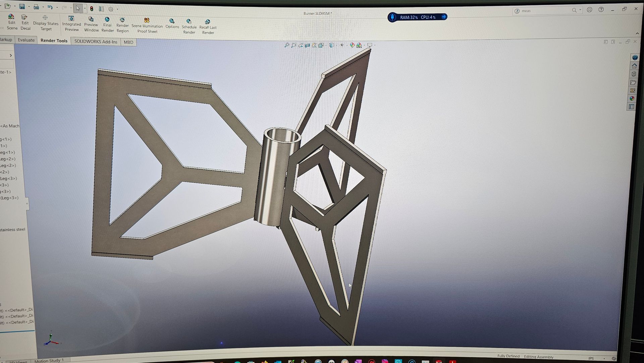Open File Properties list icon
644x363 pixels.
coord(101,9)
